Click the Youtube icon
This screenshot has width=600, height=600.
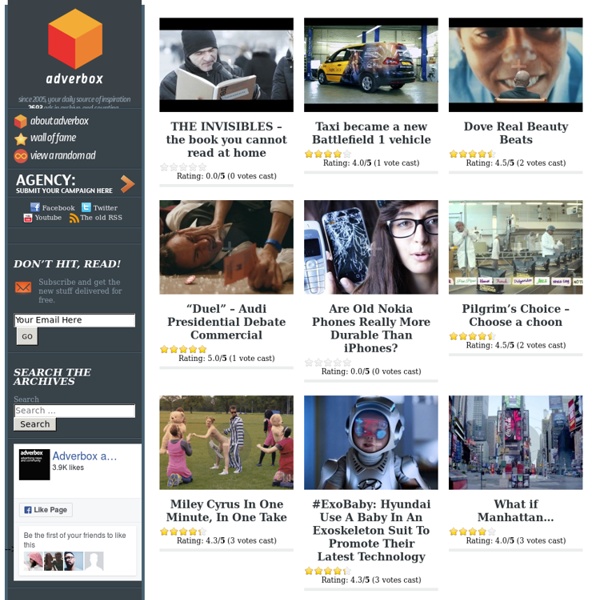tap(28, 218)
